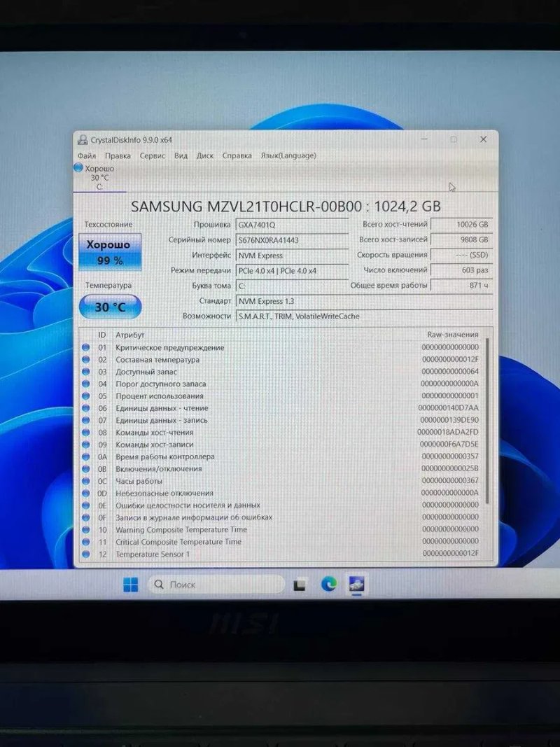Click the 603 раз power-on count value
Viewport: 560px width, 747px height.
pyautogui.click(x=461, y=270)
